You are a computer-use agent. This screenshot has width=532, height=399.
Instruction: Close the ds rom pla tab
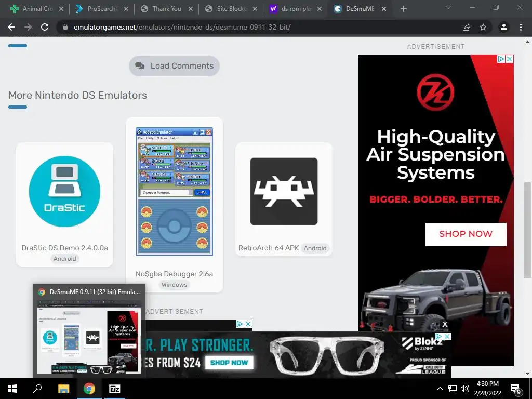point(320,9)
